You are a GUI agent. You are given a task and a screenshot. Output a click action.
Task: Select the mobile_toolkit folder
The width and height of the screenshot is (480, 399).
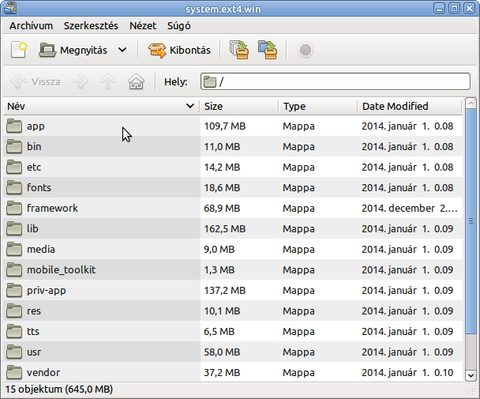click(61, 270)
